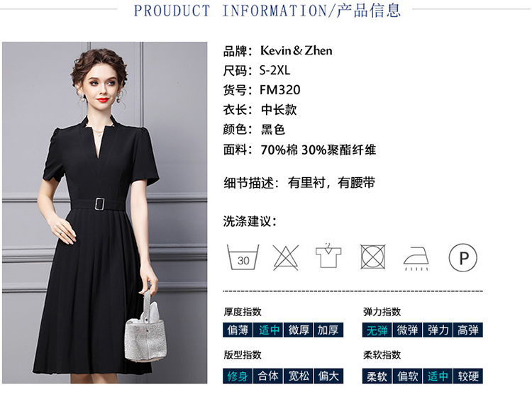Open the black dress model photo
The width and height of the screenshot is (532, 404).
104,213
